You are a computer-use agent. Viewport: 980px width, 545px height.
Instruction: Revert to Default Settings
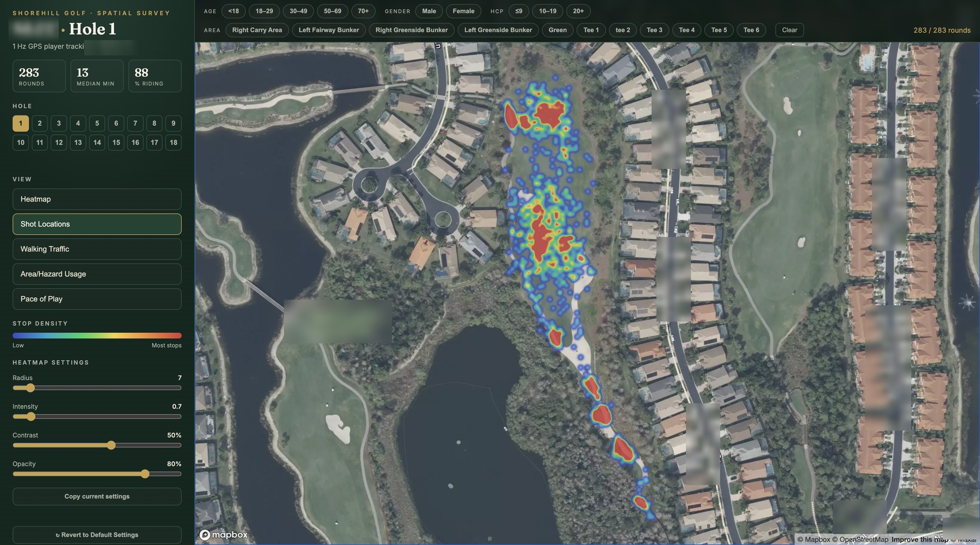[97, 535]
